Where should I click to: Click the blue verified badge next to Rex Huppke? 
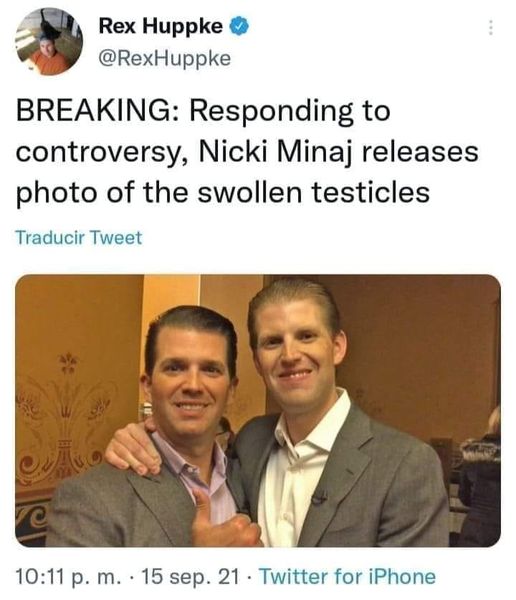tap(239, 26)
